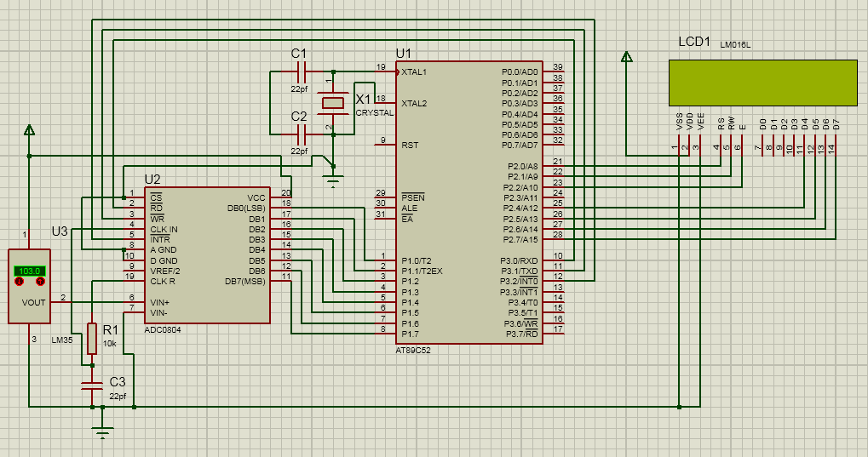Click the DB7(MSB) pin label

(x=245, y=281)
